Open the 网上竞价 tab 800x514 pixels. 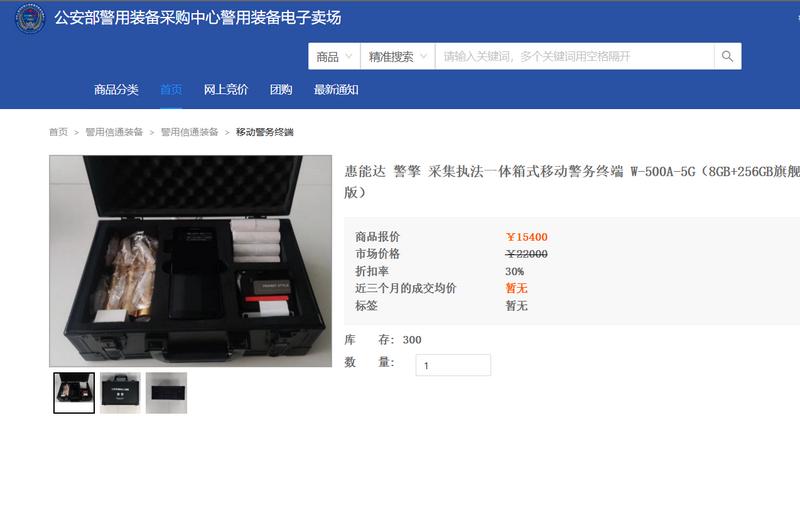coord(226,90)
